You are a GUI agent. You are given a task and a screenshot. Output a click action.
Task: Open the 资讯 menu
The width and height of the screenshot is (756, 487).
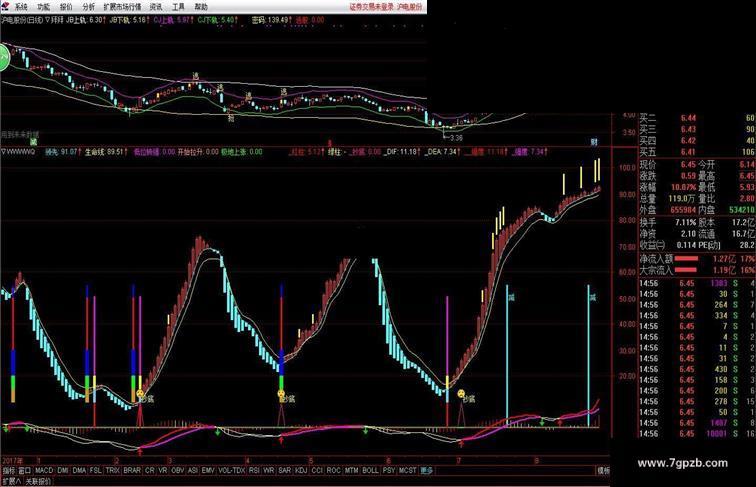pos(156,7)
